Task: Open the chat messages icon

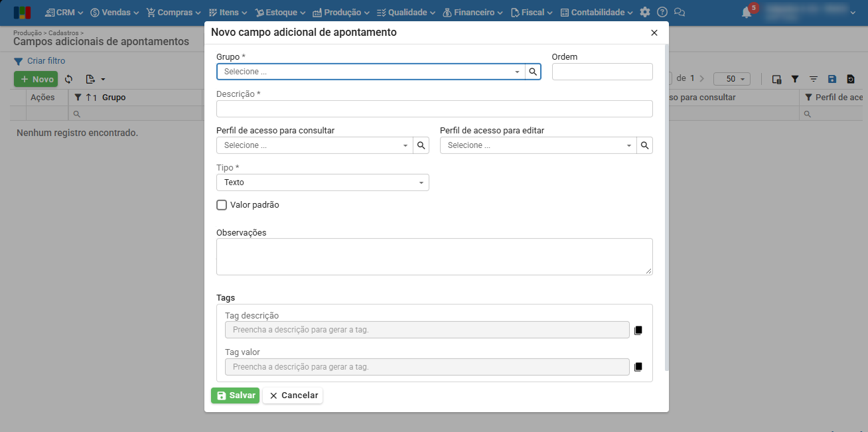Action: tap(679, 13)
